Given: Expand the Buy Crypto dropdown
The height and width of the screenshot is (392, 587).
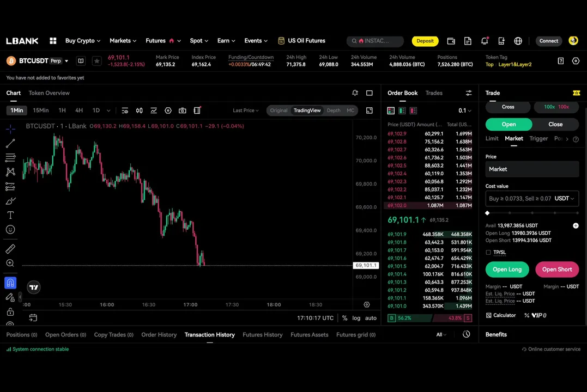Looking at the screenshot, I should tap(83, 41).
